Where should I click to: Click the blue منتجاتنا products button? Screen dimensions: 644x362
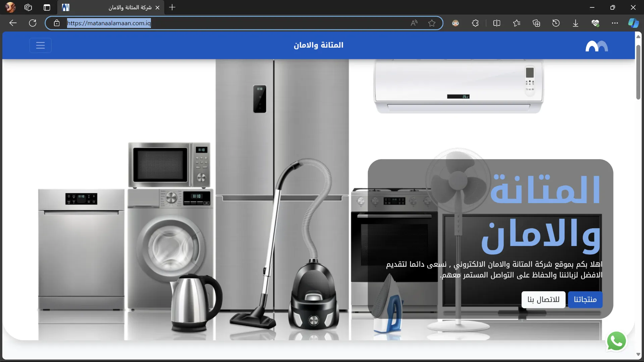(585, 299)
